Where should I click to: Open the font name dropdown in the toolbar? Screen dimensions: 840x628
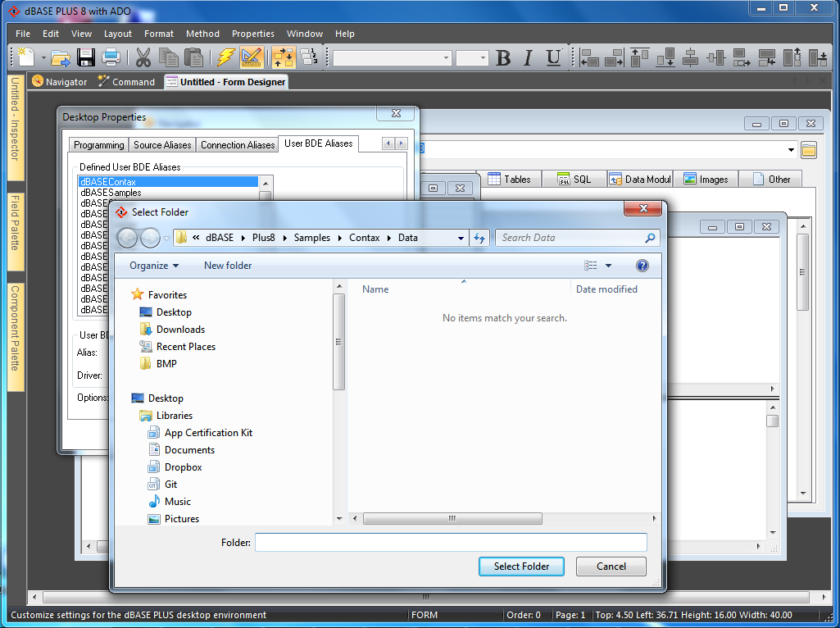pyautogui.click(x=446, y=58)
